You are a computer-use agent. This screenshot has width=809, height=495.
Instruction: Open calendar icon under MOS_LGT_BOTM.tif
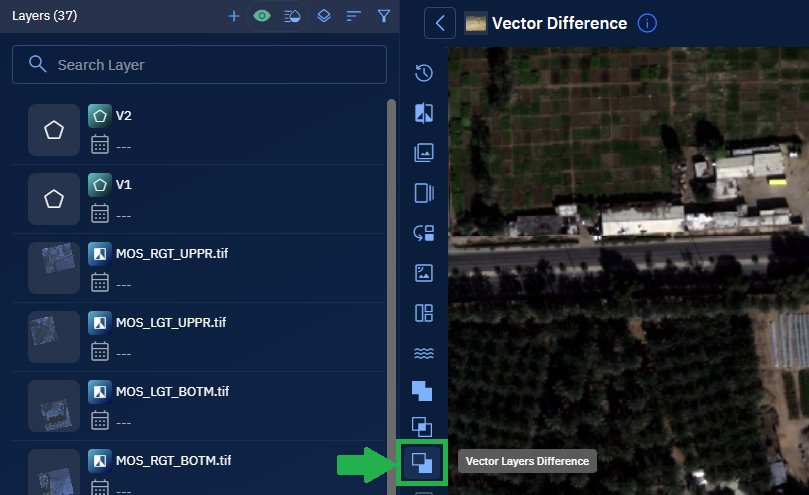pyautogui.click(x=100, y=421)
